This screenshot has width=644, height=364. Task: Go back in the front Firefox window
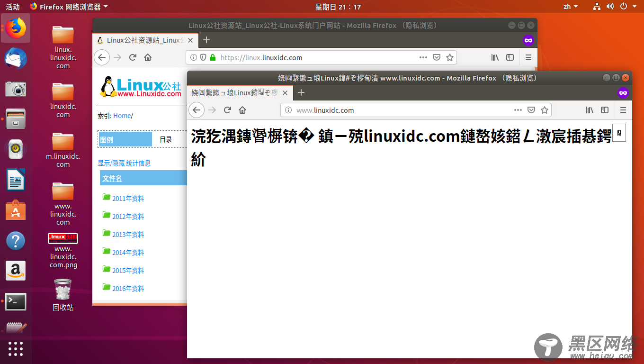tap(197, 110)
